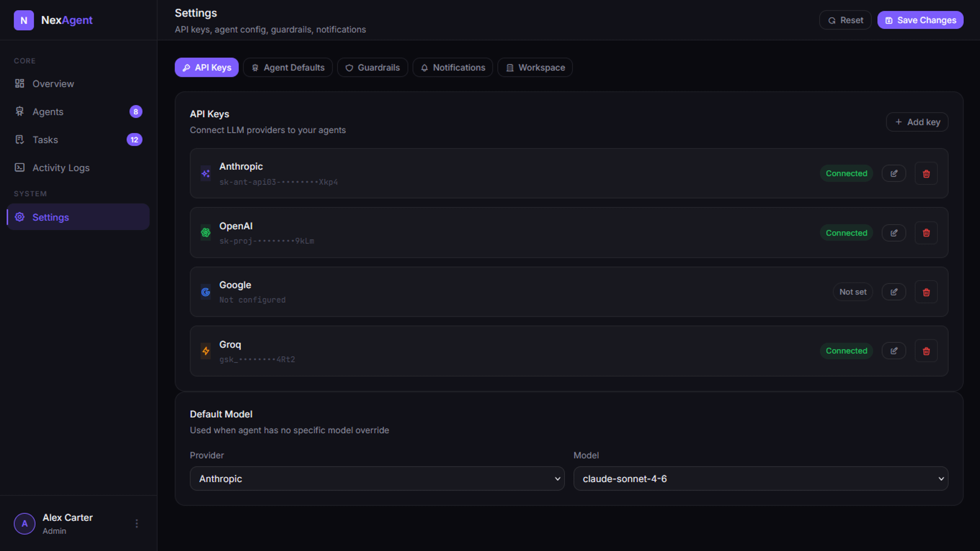Edit the Google API key

coord(894,292)
